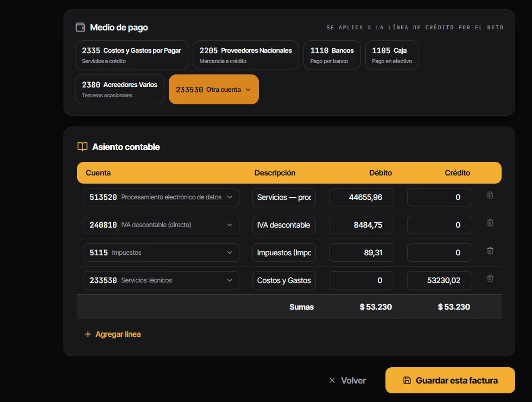Select 1110 Bancos payment method
Screen dimensions: 532x402
(332, 55)
